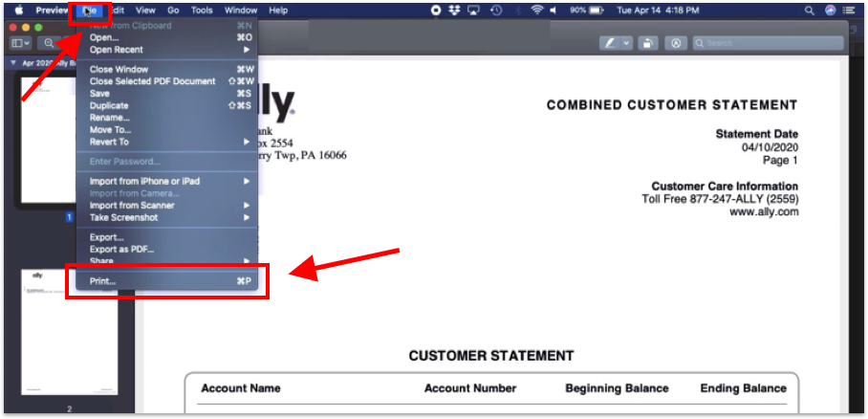Click the volume speaker icon

(x=553, y=10)
